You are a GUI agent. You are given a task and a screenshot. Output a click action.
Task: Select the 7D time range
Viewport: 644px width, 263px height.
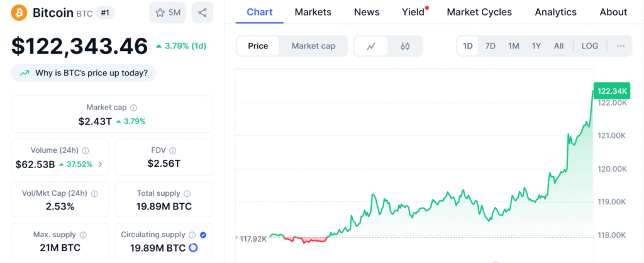(491, 46)
